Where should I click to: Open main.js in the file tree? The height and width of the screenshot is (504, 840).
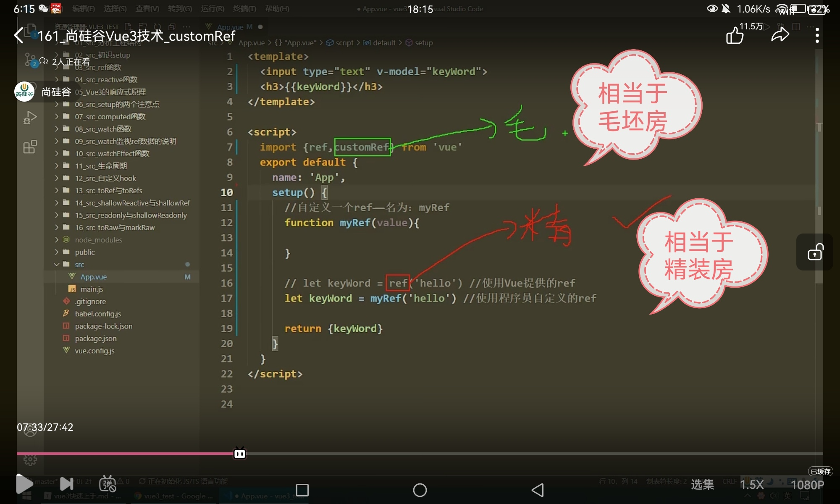[92, 289]
